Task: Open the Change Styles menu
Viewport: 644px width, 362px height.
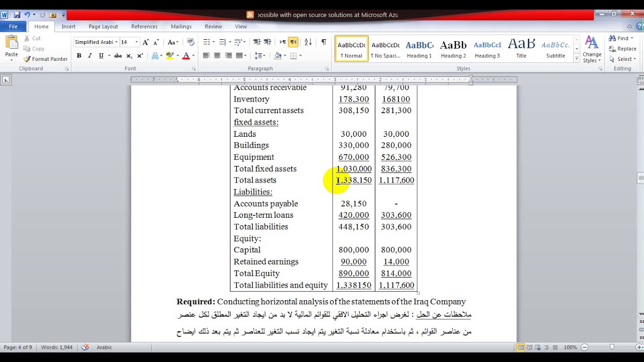Action: click(x=592, y=49)
